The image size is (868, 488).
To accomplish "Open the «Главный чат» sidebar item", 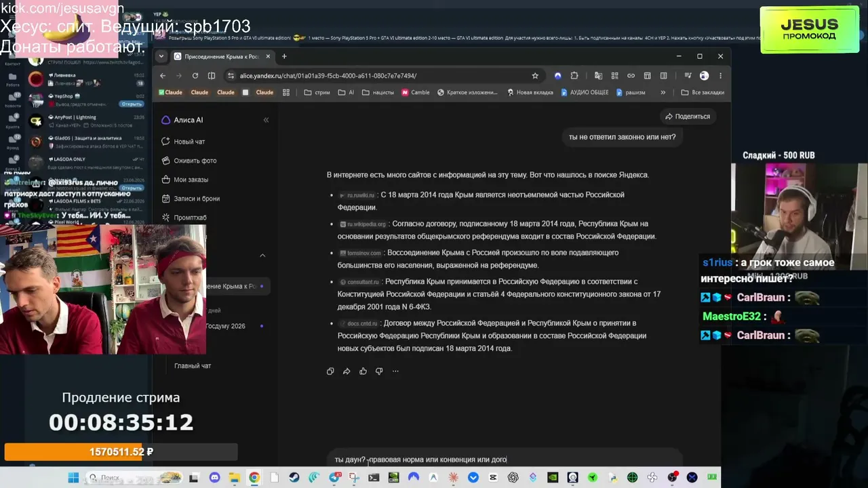I will [x=193, y=366].
